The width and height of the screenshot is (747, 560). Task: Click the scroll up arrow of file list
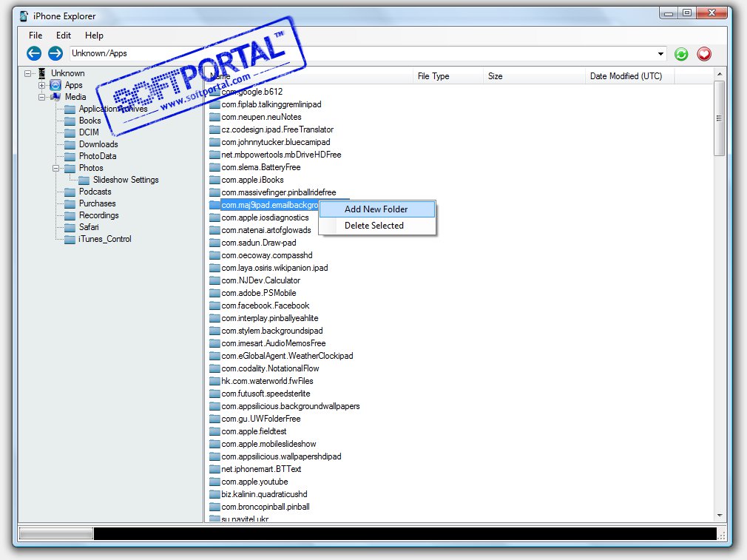click(720, 75)
